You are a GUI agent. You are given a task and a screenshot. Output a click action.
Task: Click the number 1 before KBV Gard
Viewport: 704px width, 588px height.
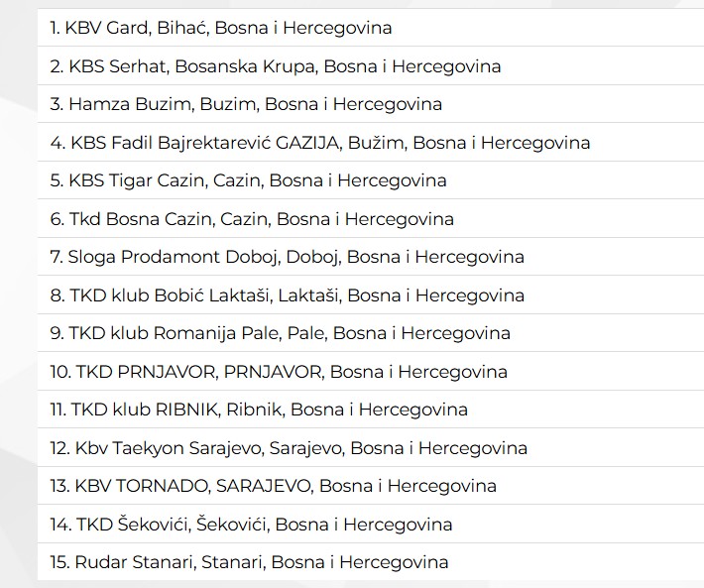coord(55,28)
